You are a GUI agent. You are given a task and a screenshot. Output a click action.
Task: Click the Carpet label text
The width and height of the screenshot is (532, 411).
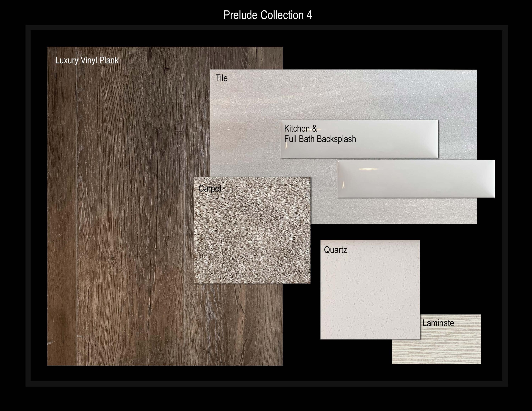(x=210, y=188)
